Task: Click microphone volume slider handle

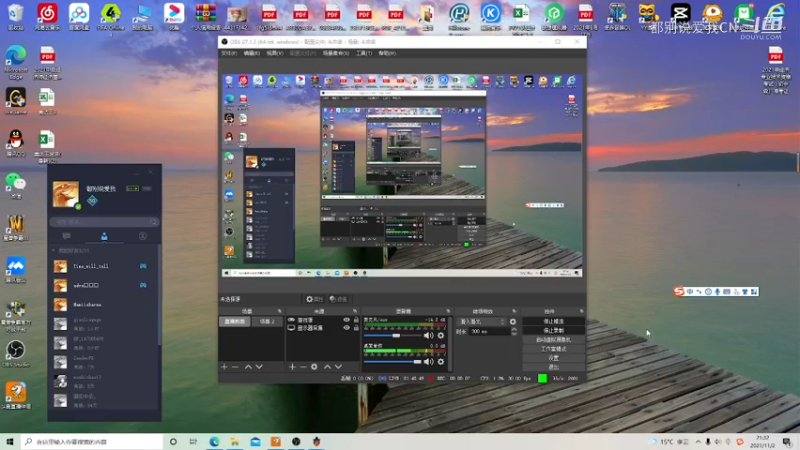Action: [x=396, y=335]
